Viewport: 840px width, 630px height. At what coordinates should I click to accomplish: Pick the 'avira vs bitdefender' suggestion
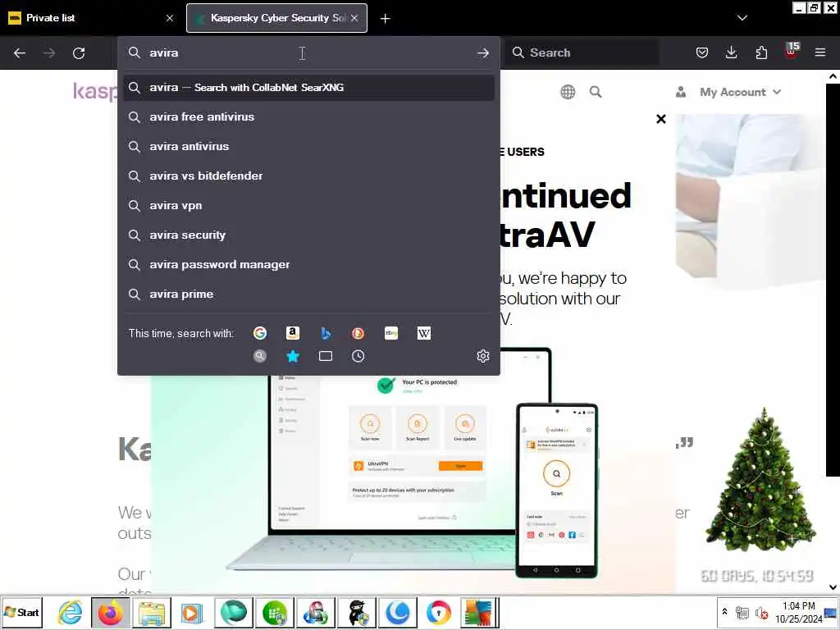[309, 176]
